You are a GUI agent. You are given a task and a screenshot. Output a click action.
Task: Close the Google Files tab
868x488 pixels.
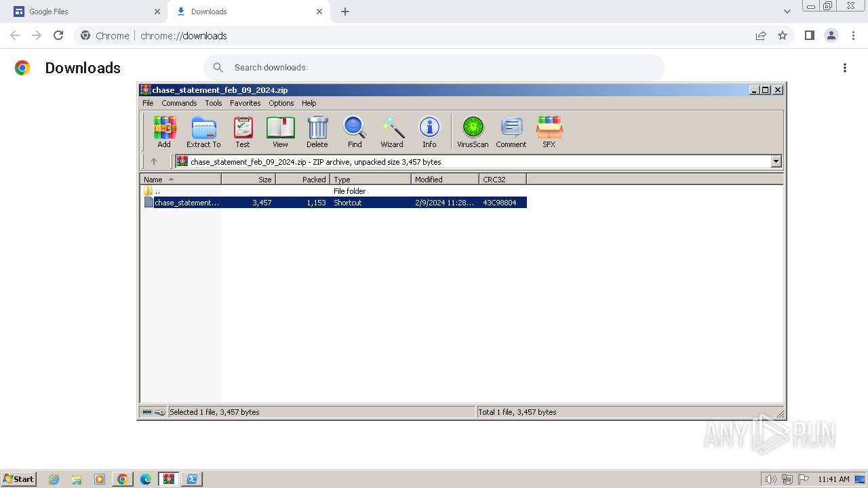click(157, 12)
